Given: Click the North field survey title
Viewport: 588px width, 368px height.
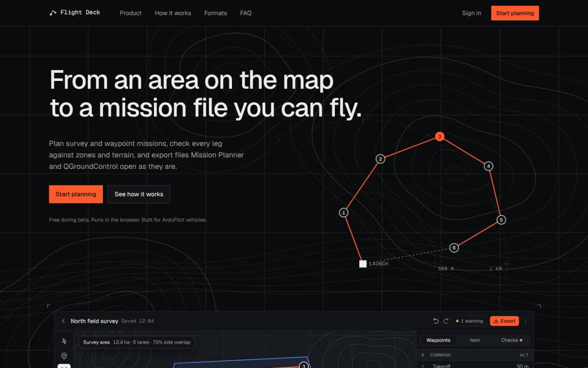Looking at the screenshot, I should (94, 321).
